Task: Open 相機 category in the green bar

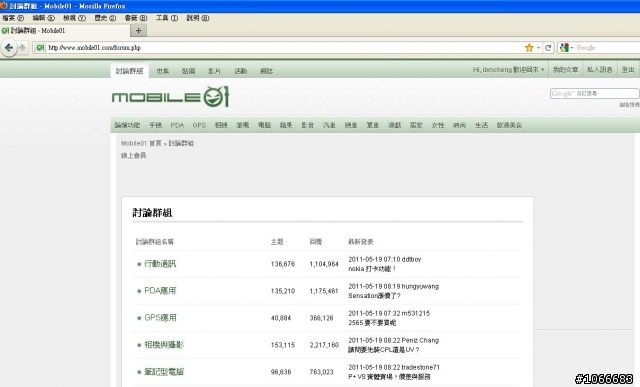Action: pyautogui.click(x=221, y=125)
